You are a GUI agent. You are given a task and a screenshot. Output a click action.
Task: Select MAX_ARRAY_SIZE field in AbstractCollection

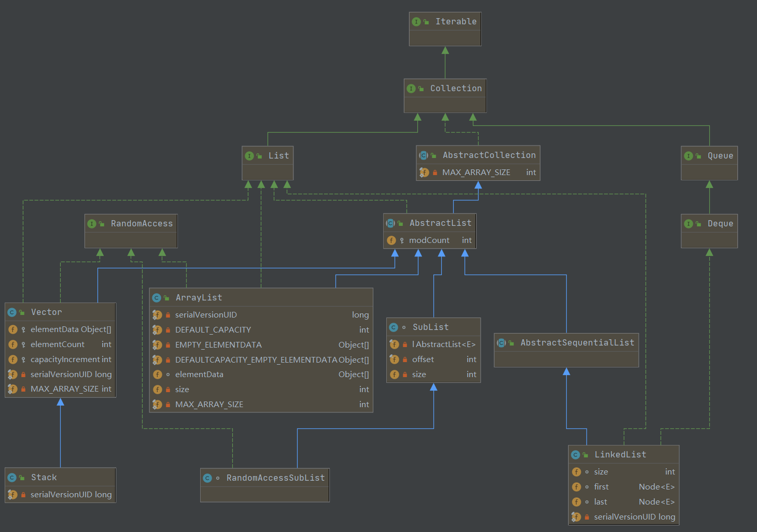pos(476,172)
